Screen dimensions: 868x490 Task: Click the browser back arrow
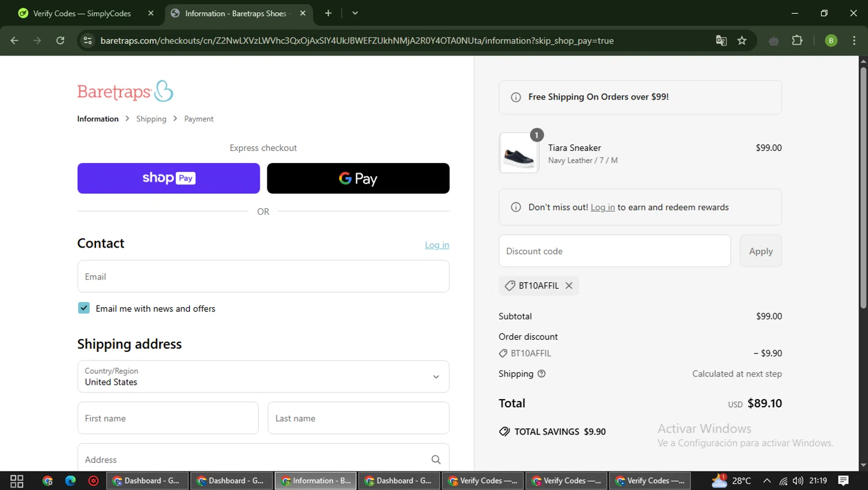[x=14, y=40]
